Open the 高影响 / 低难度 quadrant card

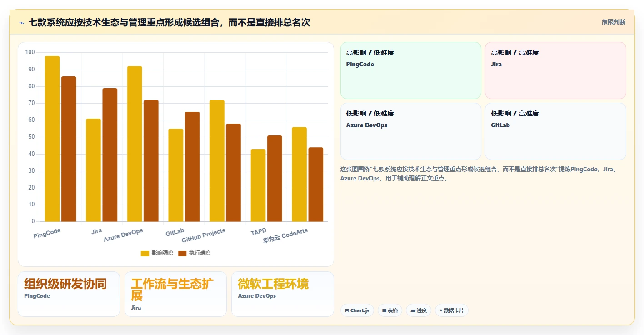[x=410, y=70]
